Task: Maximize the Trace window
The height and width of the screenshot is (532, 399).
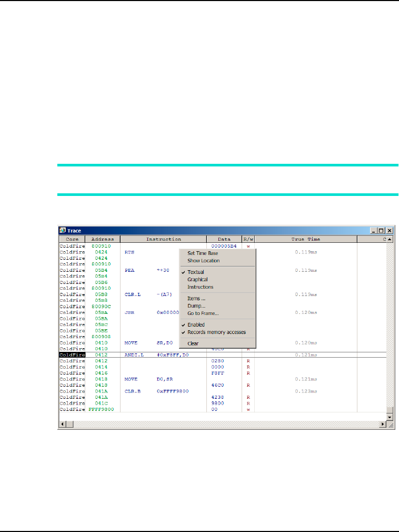Action: point(381,231)
